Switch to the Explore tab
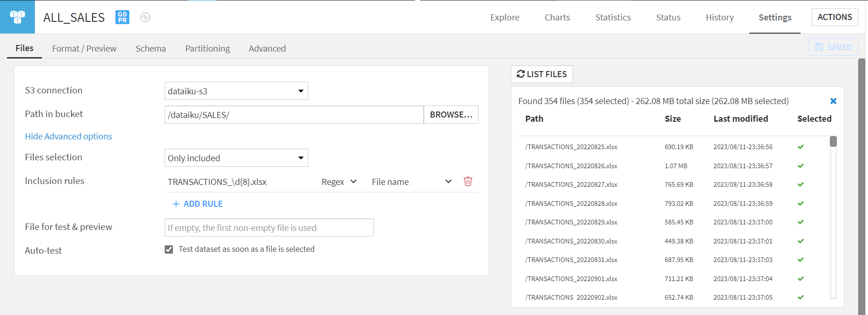Image resolution: width=868 pixels, height=315 pixels. pos(505,17)
